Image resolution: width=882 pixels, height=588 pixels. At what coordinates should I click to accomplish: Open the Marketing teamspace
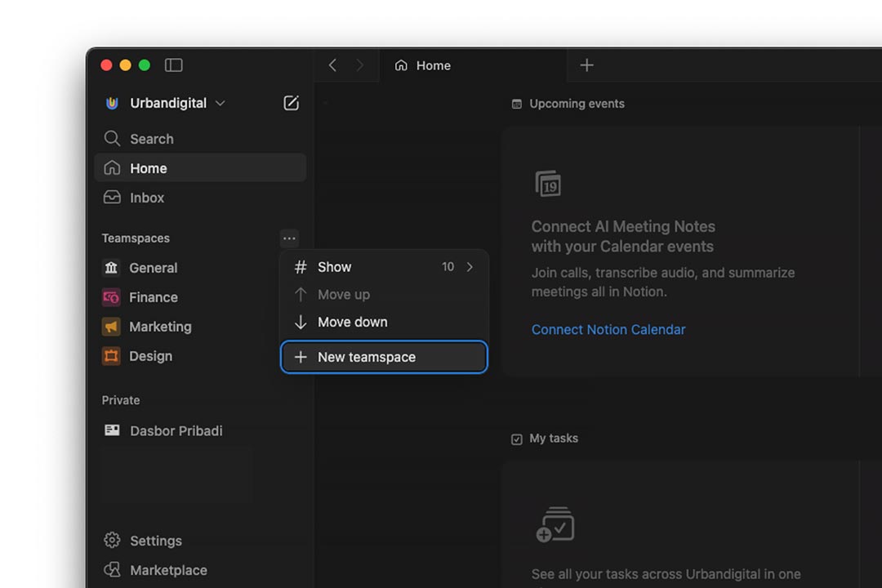[x=185, y=327]
